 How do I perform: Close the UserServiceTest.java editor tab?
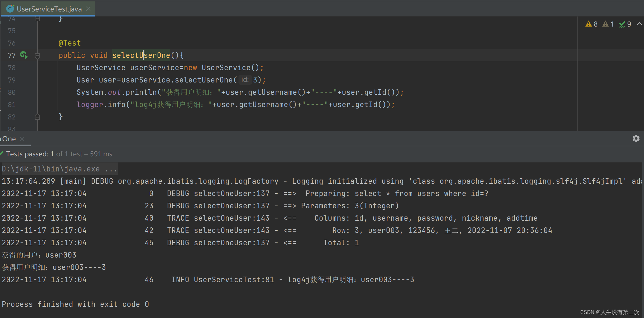tap(88, 9)
